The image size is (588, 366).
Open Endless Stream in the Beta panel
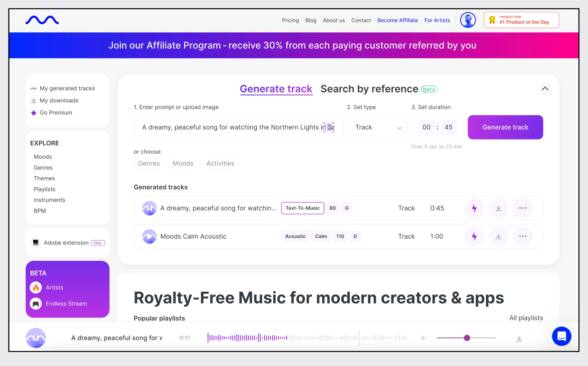tap(66, 304)
